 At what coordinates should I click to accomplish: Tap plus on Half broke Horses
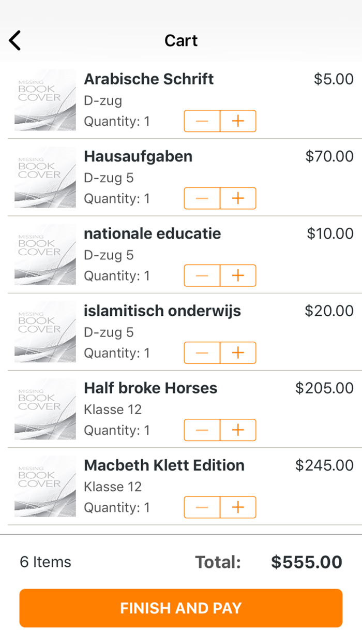[x=238, y=430]
